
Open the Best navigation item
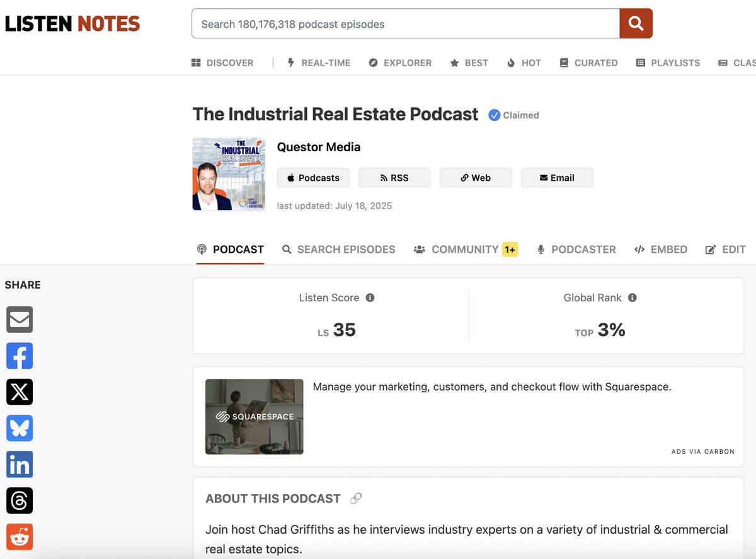469,63
